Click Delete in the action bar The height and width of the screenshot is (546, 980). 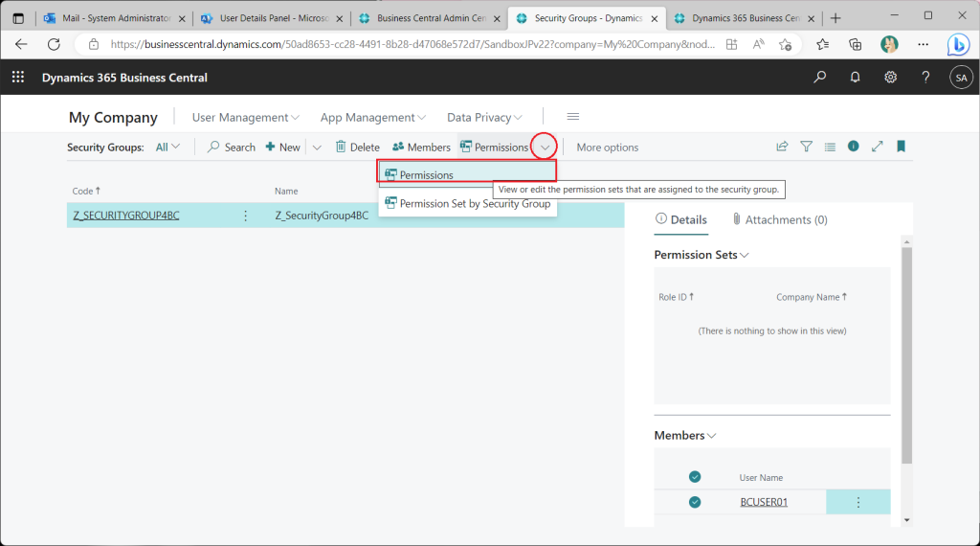click(358, 147)
